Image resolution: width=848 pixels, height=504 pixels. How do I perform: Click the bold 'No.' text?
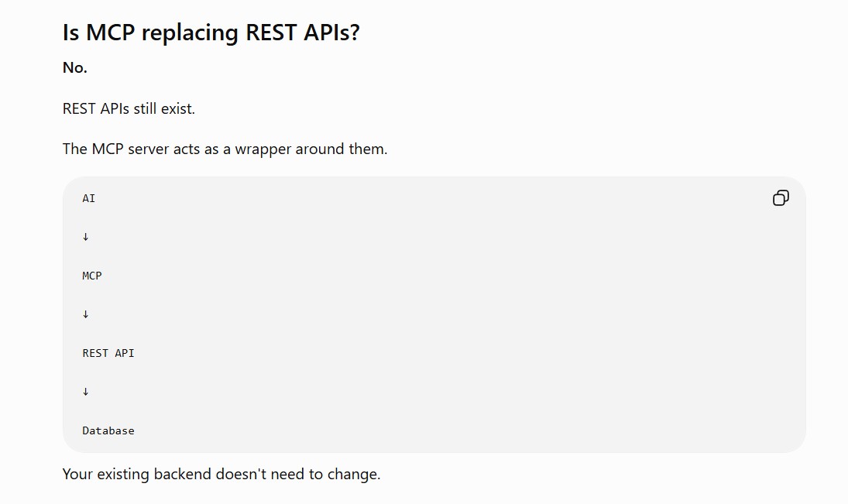click(74, 67)
